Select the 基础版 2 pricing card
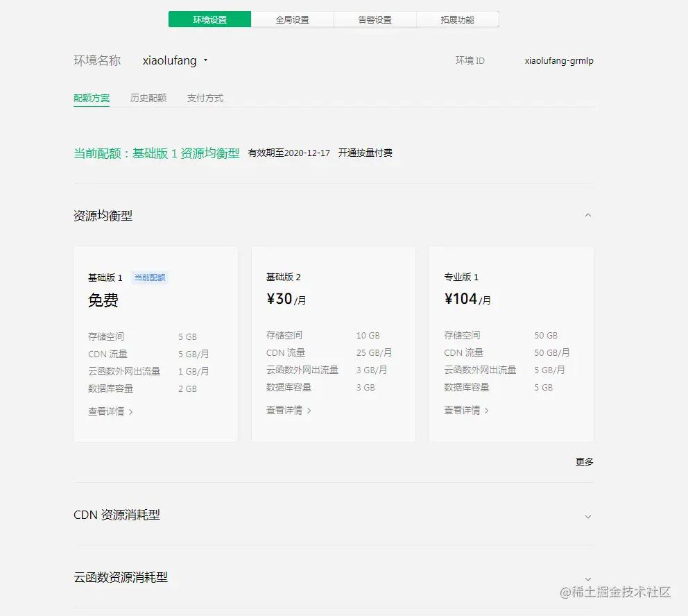The image size is (688, 616). click(333, 343)
